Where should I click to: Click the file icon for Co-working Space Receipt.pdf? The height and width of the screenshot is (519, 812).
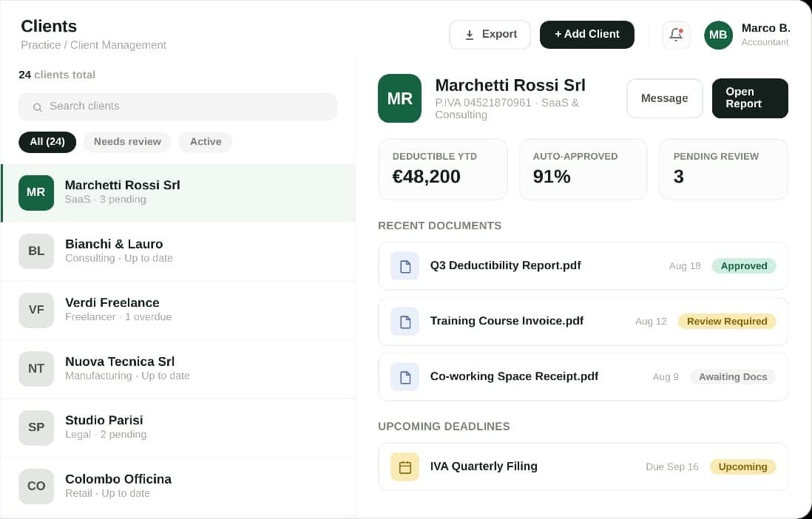(x=405, y=377)
